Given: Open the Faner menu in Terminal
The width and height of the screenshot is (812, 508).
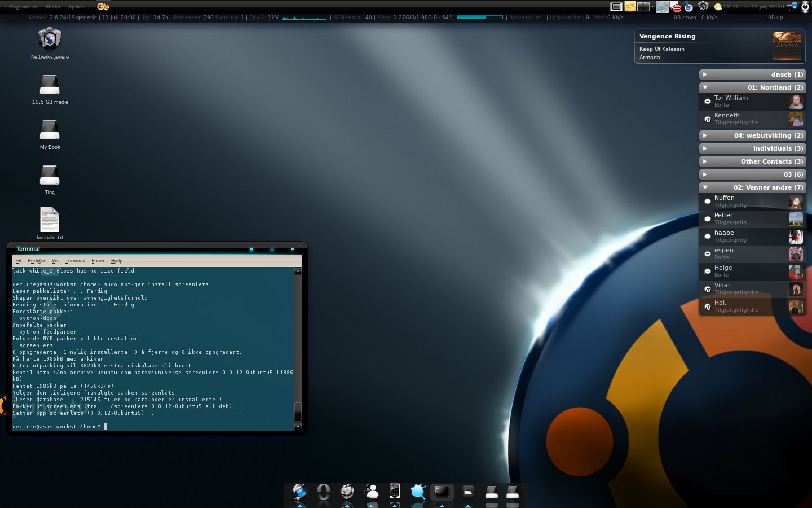Looking at the screenshot, I should tap(98, 261).
